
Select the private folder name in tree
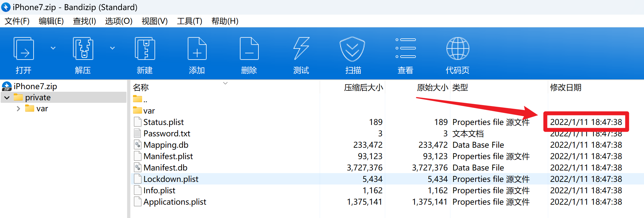point(38,98)
